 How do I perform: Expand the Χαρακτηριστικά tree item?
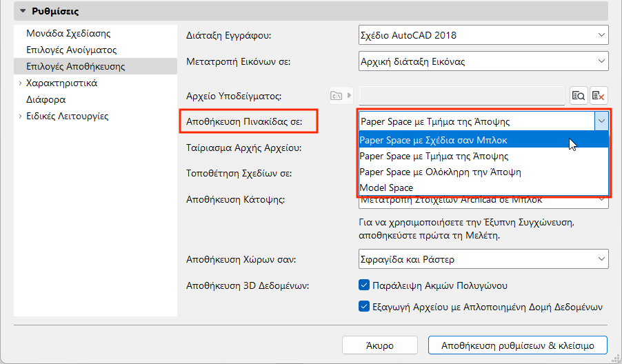coord(20,83)
